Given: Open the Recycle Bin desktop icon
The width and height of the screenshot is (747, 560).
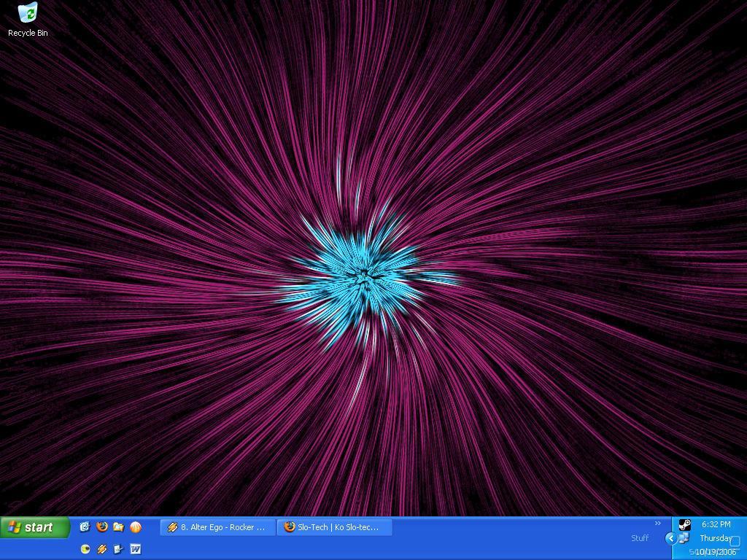Looking at the screenshot, I should [28, 20].
